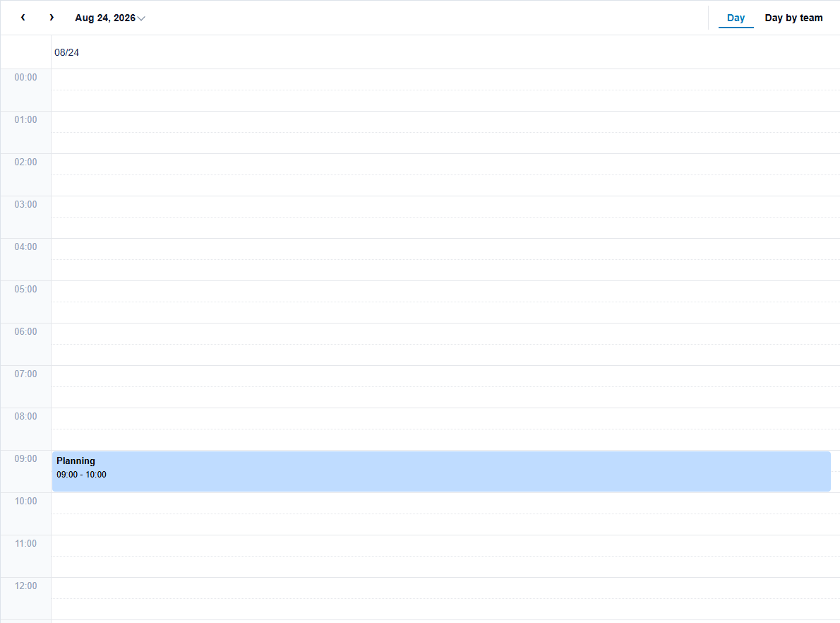Click the 02:00 time label

[25, 162]
